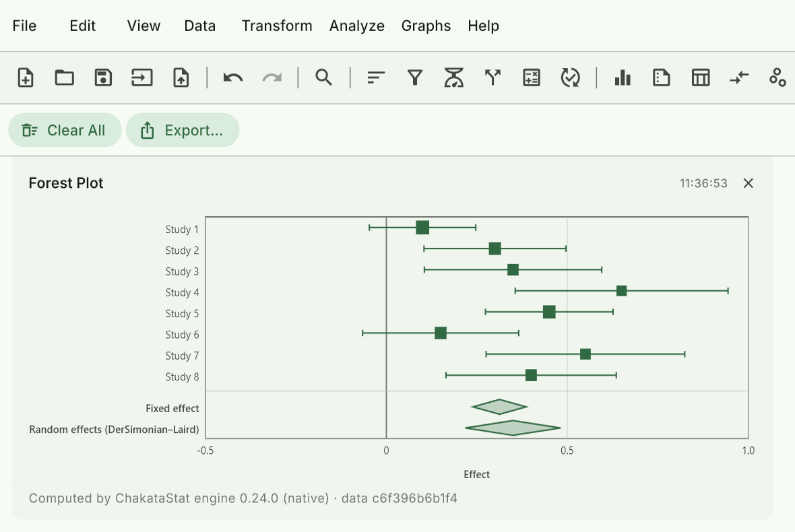The width and height of the screenshot is (795, 532).
Task: Close the Forest Plot output card
Action: coord(749,183)
